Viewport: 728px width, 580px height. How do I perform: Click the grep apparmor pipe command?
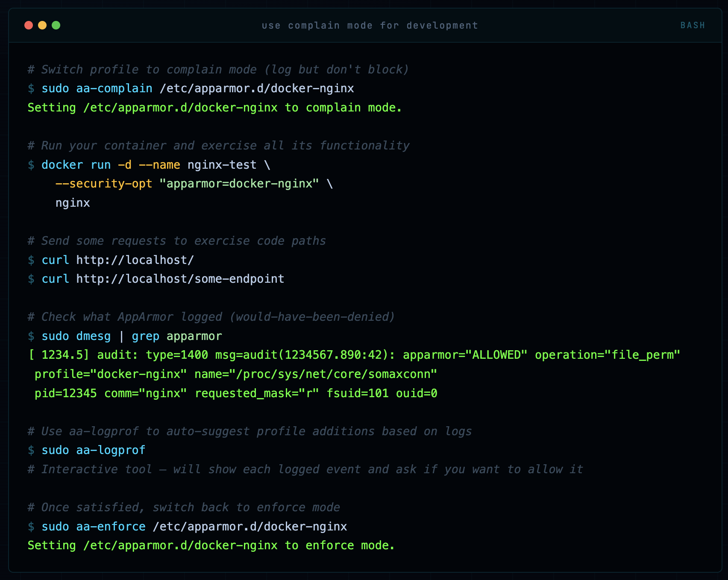point(176,336)
